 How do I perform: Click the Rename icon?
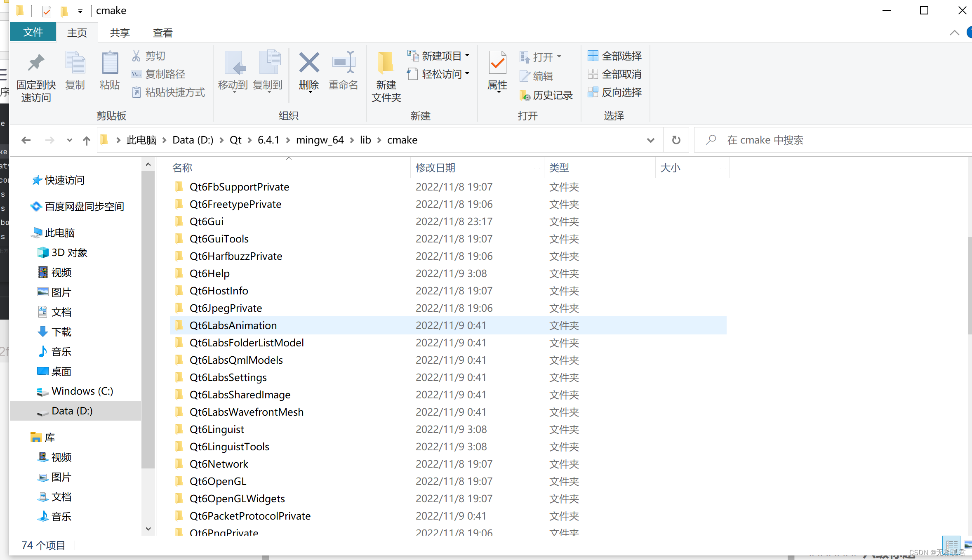click(344, 63)
